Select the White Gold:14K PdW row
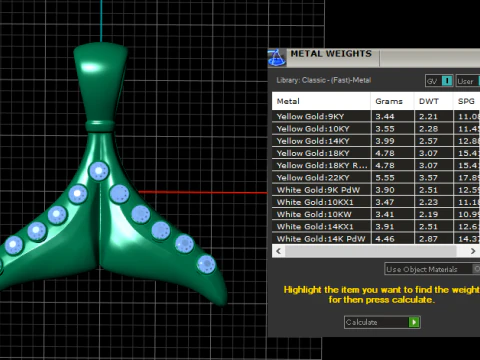Image resolution: width=480 pixels, height=360 pixels. click(376, 239)
